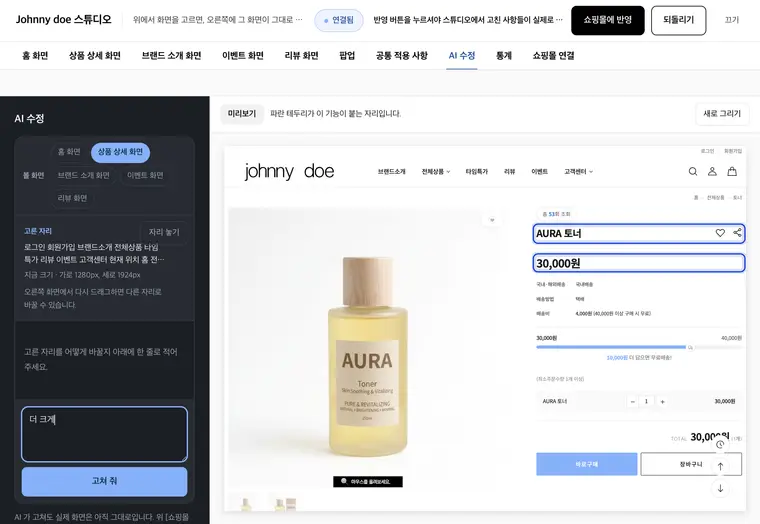Click the johnny doe logo in preview

pos(289,171)
